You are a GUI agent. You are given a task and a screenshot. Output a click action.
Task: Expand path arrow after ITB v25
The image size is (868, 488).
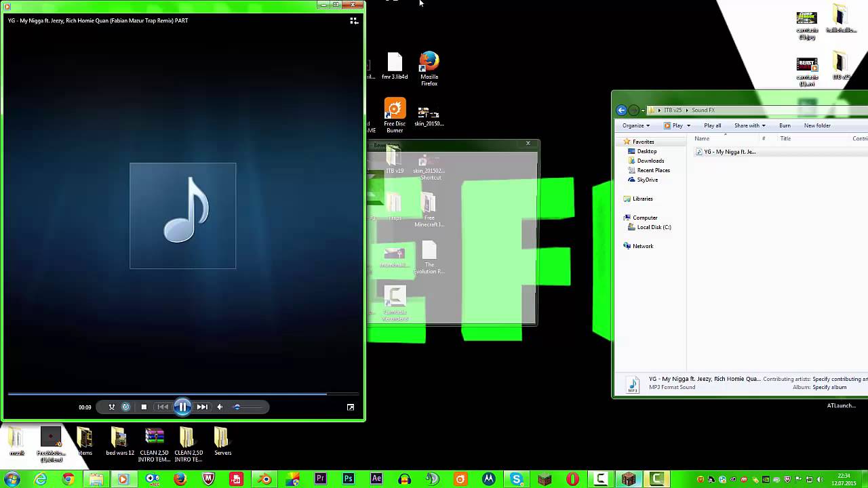click(x=687, y=110)
